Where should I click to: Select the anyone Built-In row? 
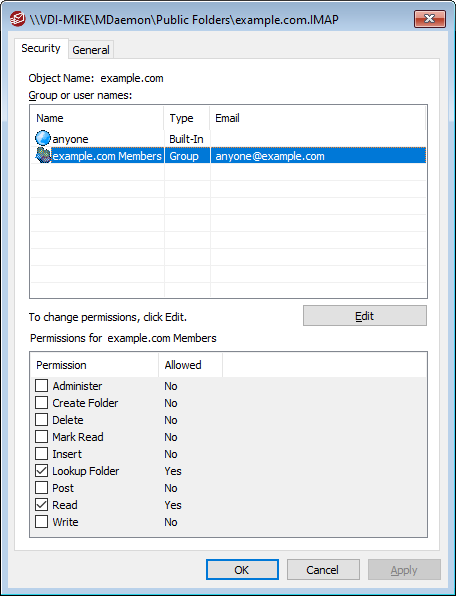point(228,139)
